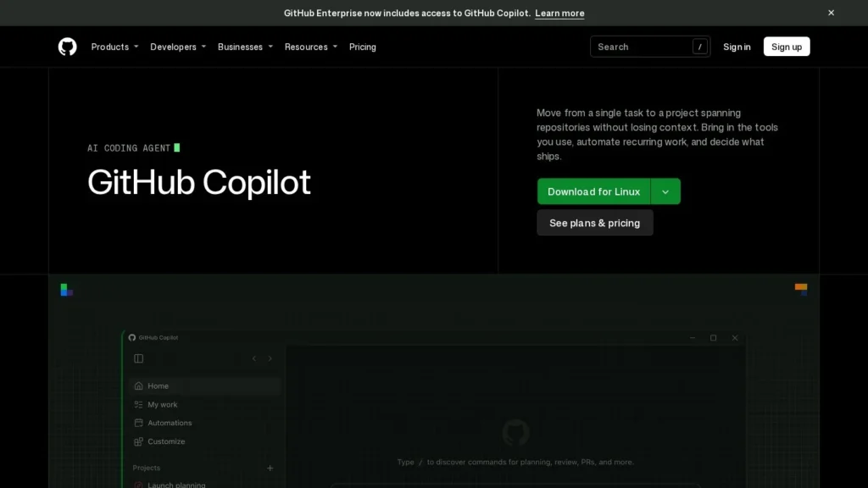
Task: Click the Automations calendar icon
Action: pos(138,423)
